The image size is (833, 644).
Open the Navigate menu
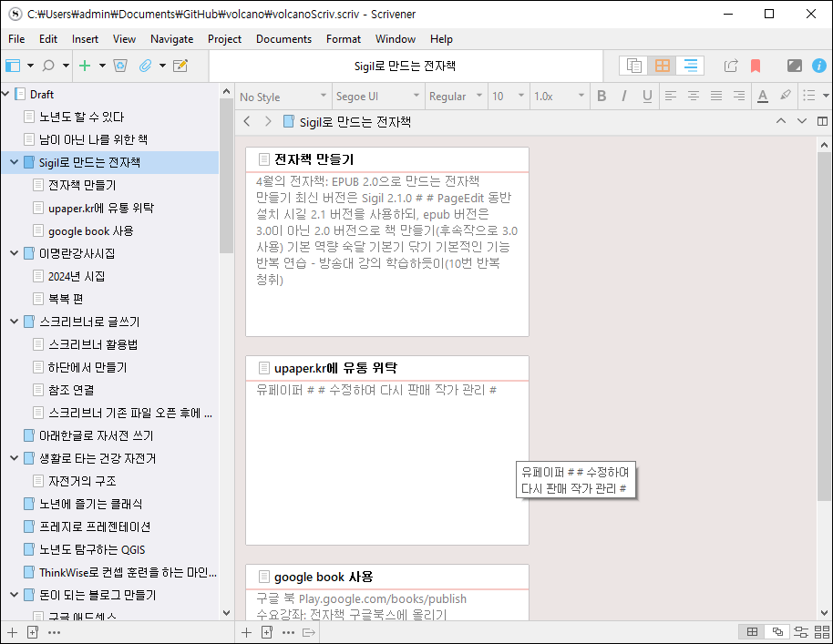tap(171, 39)
